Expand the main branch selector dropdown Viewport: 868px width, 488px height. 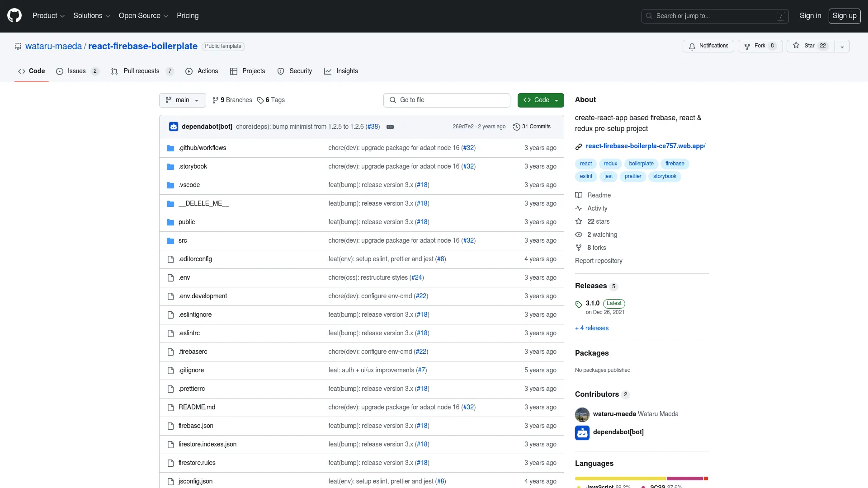point(183,99)
